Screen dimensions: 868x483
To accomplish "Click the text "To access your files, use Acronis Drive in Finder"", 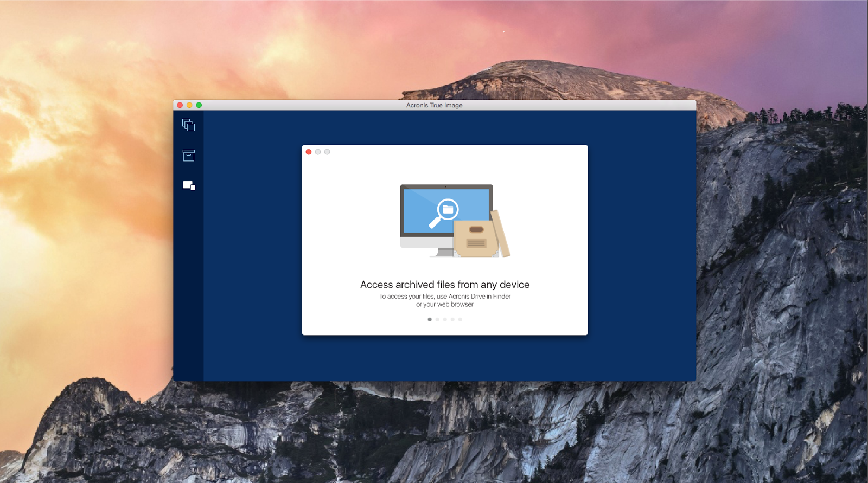I will click(445, 297).
